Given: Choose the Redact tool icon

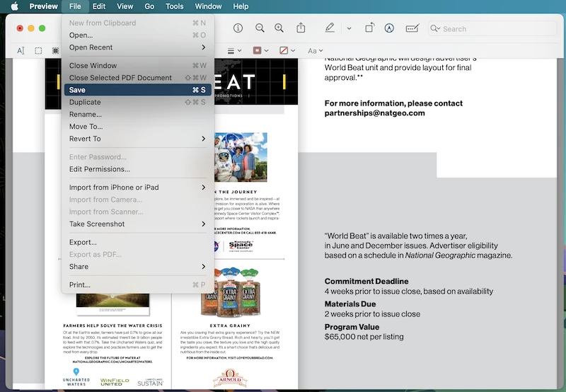Looking at the screenshot, I should pyautogui.click(x=55, y=51).
